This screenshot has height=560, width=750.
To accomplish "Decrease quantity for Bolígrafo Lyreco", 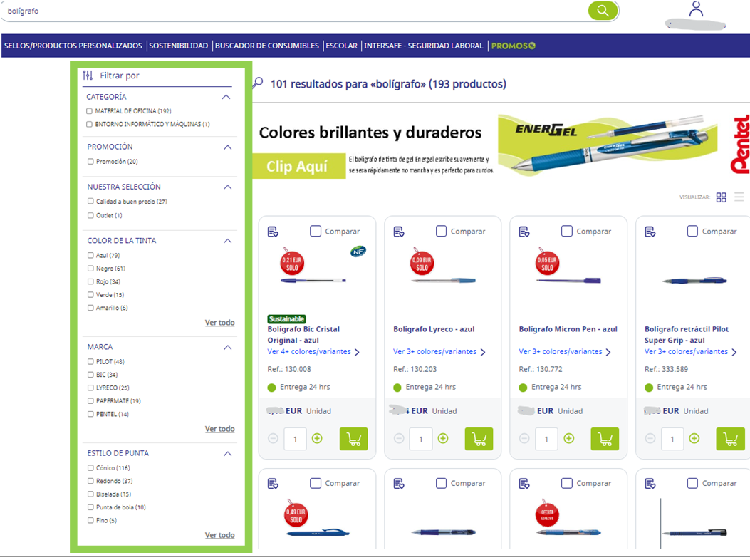I will tap(399, 438).
